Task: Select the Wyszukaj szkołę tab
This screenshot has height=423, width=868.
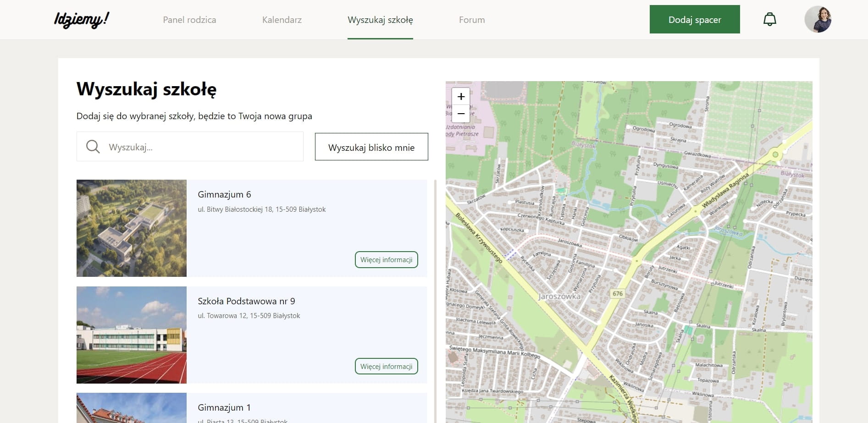Action: click(380, 20)
